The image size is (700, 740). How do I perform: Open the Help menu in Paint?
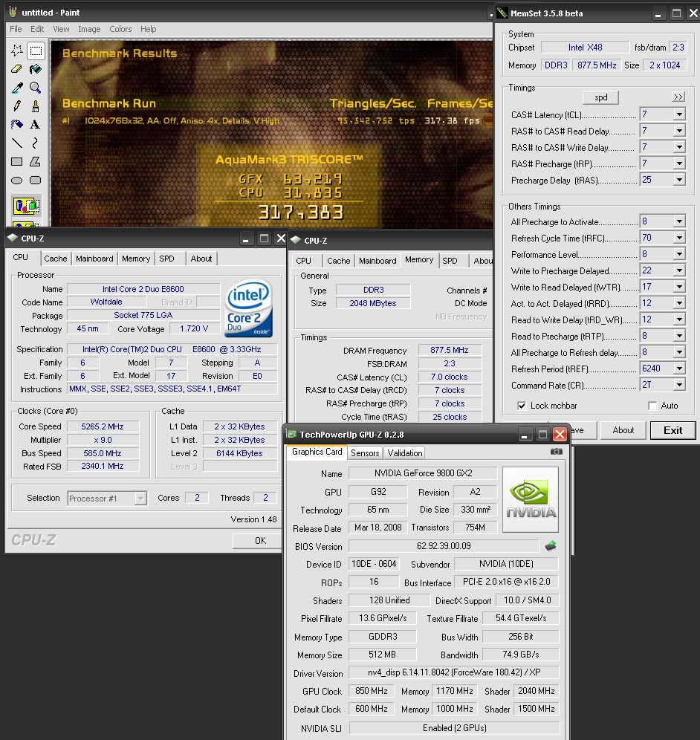tap(148, 29)
